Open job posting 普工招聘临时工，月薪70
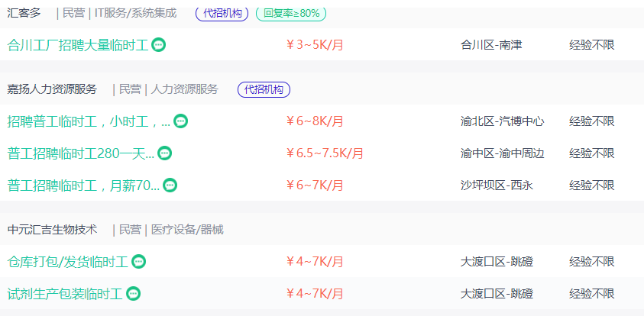644x316 pixels. click(83, 185)
